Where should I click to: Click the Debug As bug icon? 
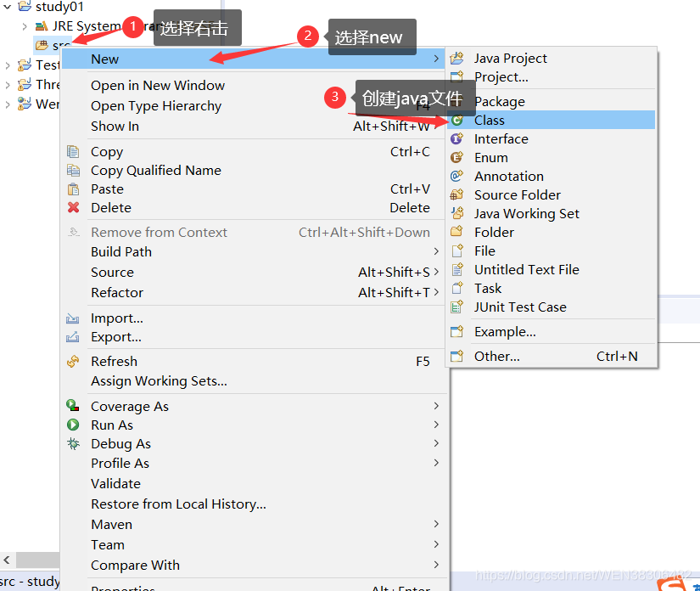[73, 443]
